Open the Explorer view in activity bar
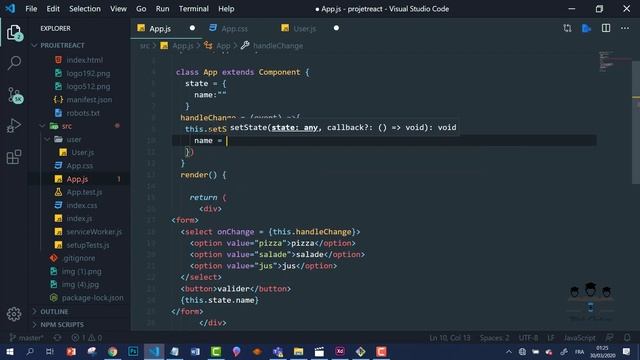 click(14, 32)
